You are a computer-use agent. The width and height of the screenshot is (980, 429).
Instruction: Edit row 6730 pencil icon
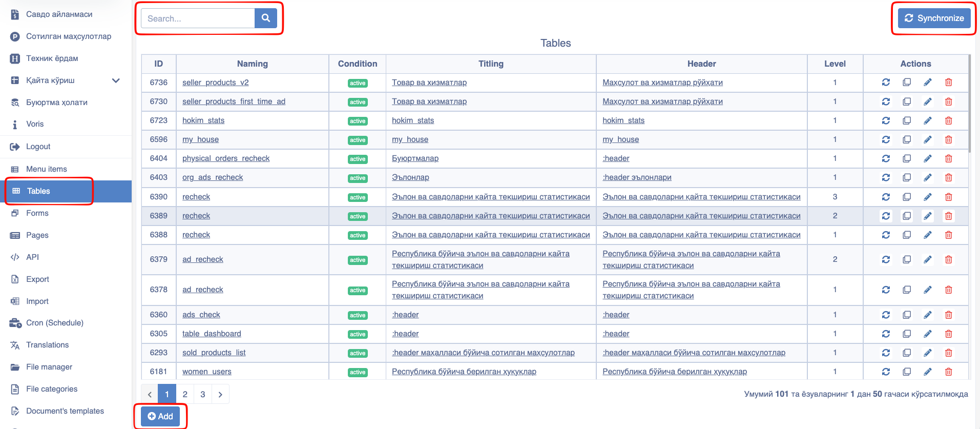pyautogui.click(x=928, y=101)
